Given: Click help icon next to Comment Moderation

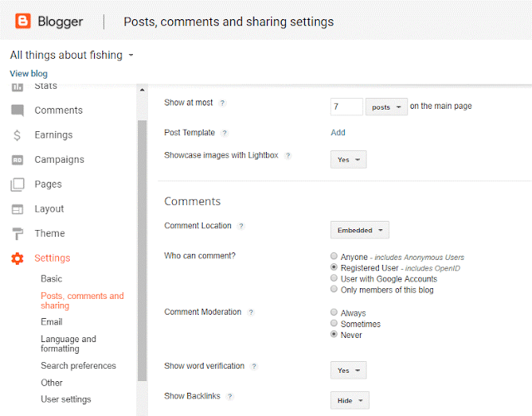Looking at the screenshot, I should (x=251, y=312).
